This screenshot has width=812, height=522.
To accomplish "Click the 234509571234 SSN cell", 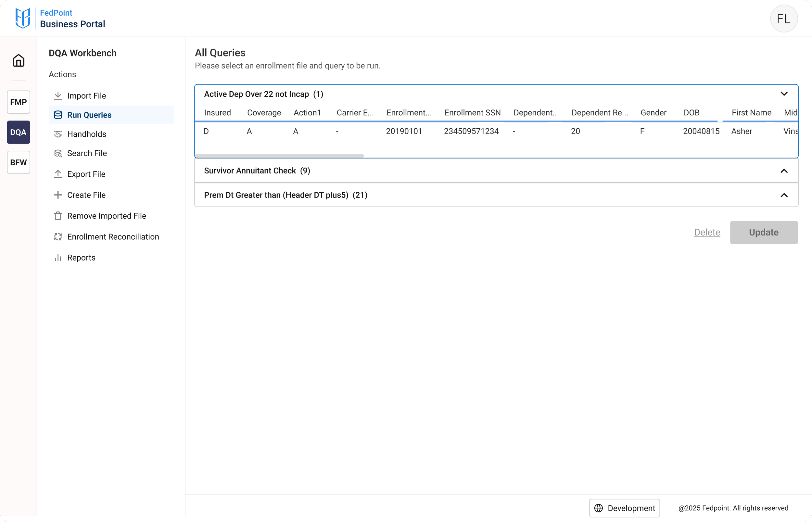I will 471,131.
